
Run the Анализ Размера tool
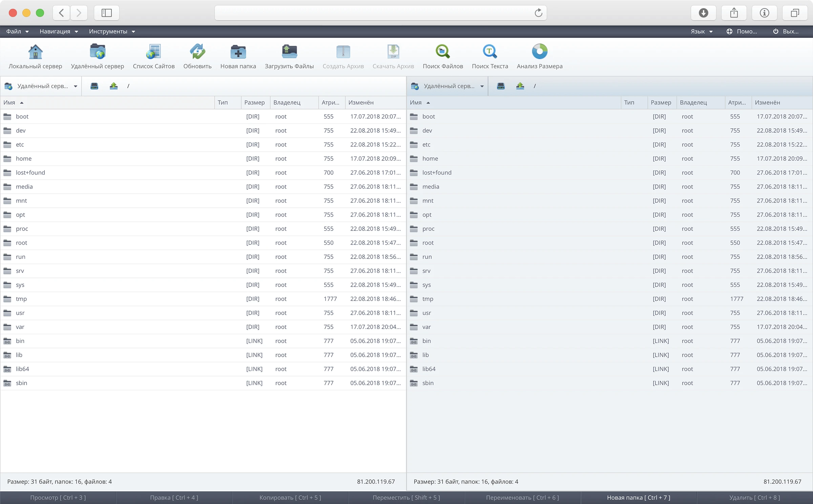pyautogui.click(x=539, y=52)
